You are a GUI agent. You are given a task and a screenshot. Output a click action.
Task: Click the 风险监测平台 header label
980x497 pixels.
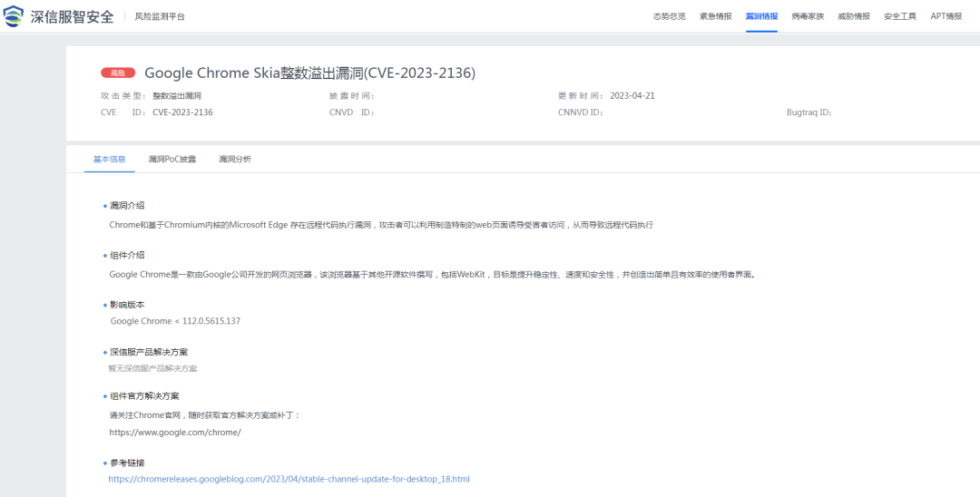point(160,17)
